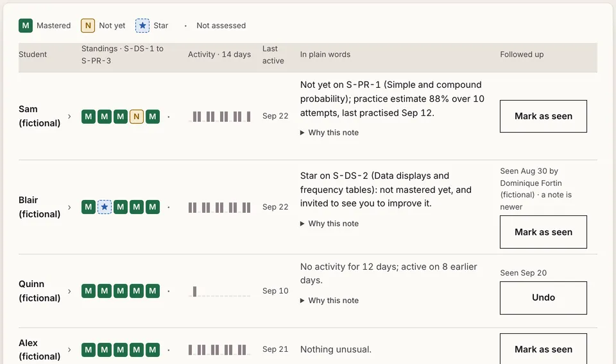Click Alex's Sep 21 last active date

pyautogui.click(x=275, y=349)
